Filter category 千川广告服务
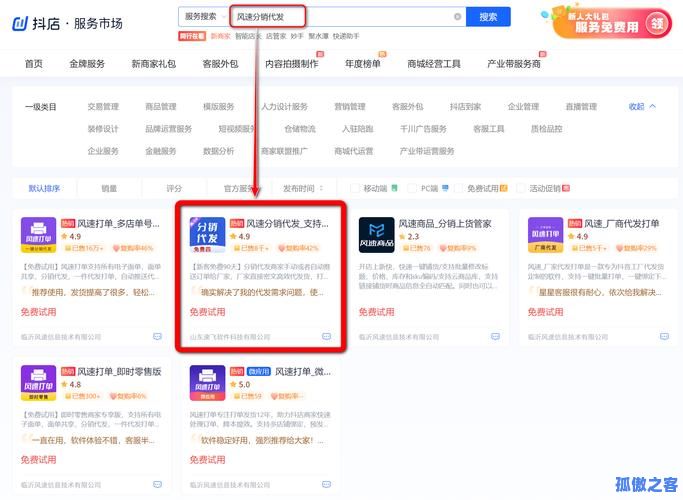Image resolution: width=683 pixels, height=500 pixels. (x=423, y=129)
